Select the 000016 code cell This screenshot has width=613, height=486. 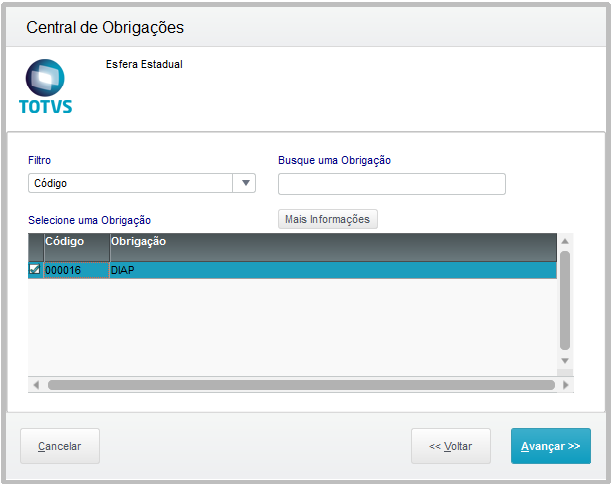pos(76,270)
